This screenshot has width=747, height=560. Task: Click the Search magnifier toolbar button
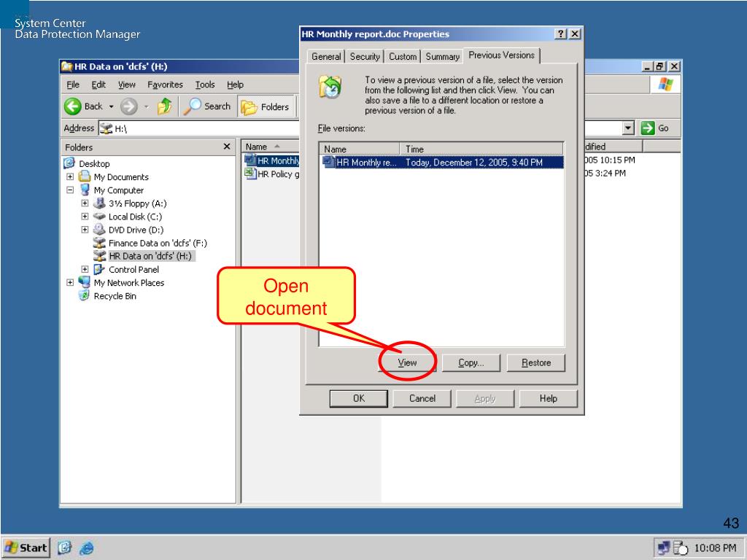click(207, 106)
